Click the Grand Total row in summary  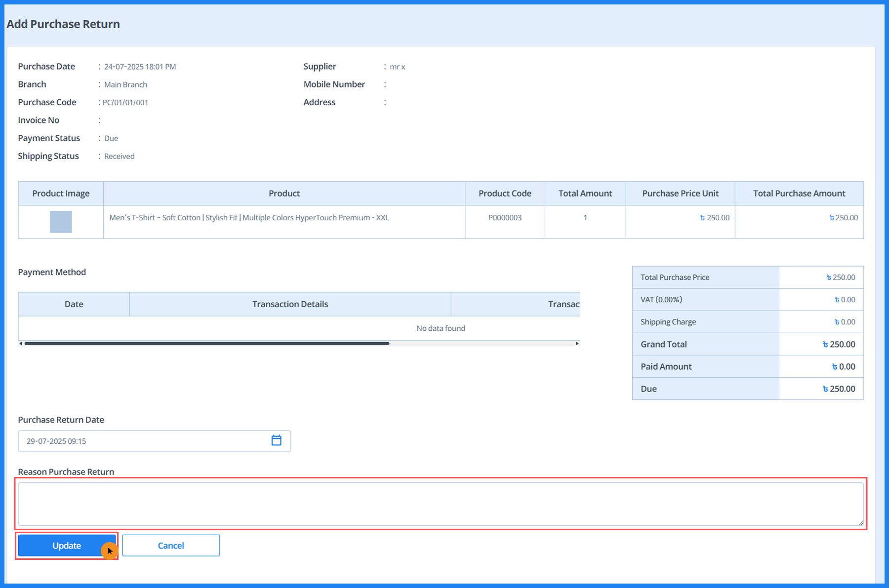coord(747,344)
